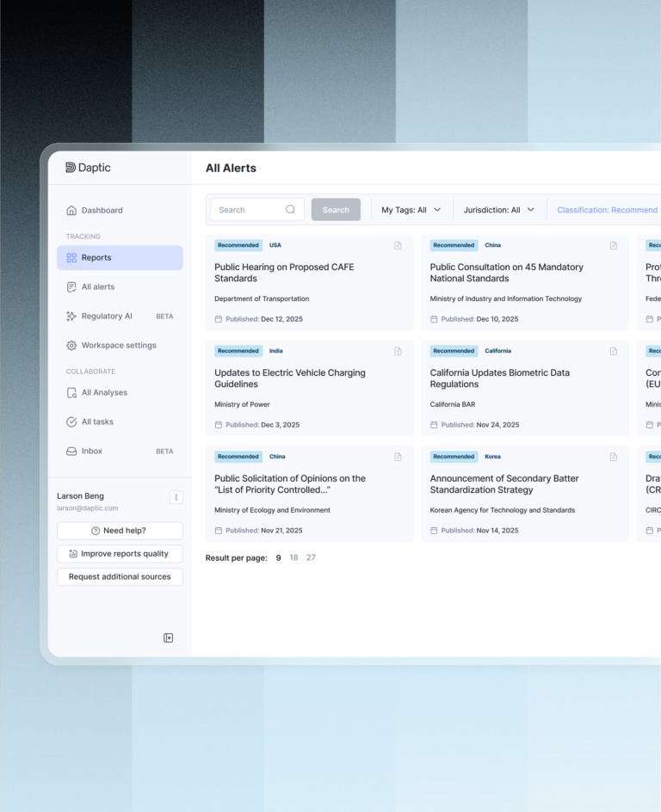This screenshot has width=661, height=812.
Task: Open the Classification: Recommend filter
Action: point(607,210)
